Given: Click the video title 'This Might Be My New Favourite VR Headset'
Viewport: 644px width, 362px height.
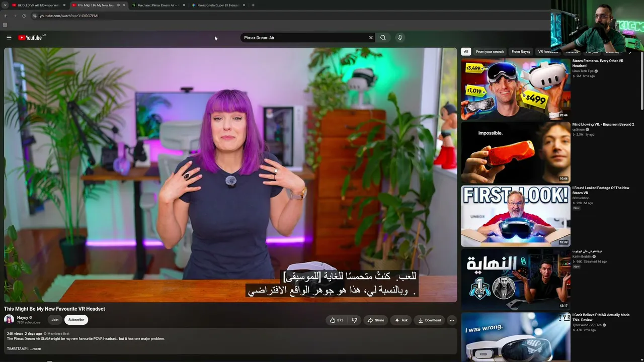Looking at the screenshot, I should click(54, 309).
